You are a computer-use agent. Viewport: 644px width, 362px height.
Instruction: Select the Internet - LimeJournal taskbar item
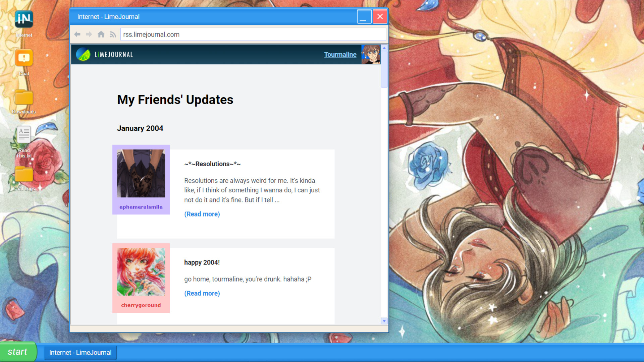(80, 352)
